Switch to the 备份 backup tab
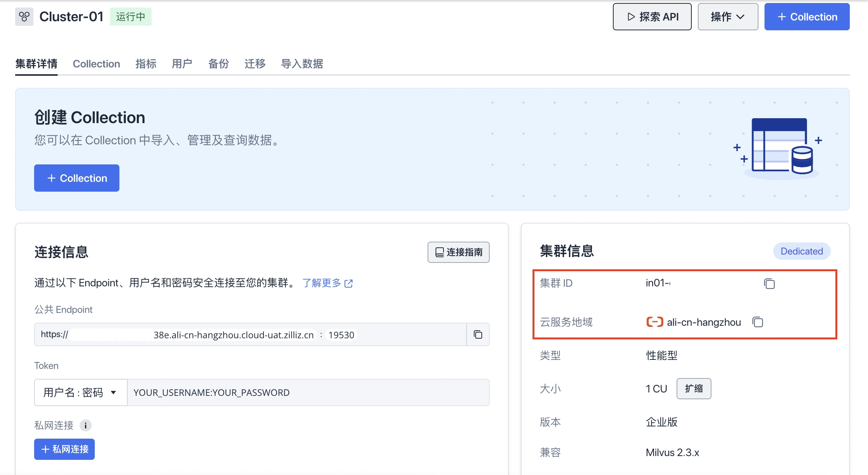The width and height of the screenshot is (868, 475). 218,64
